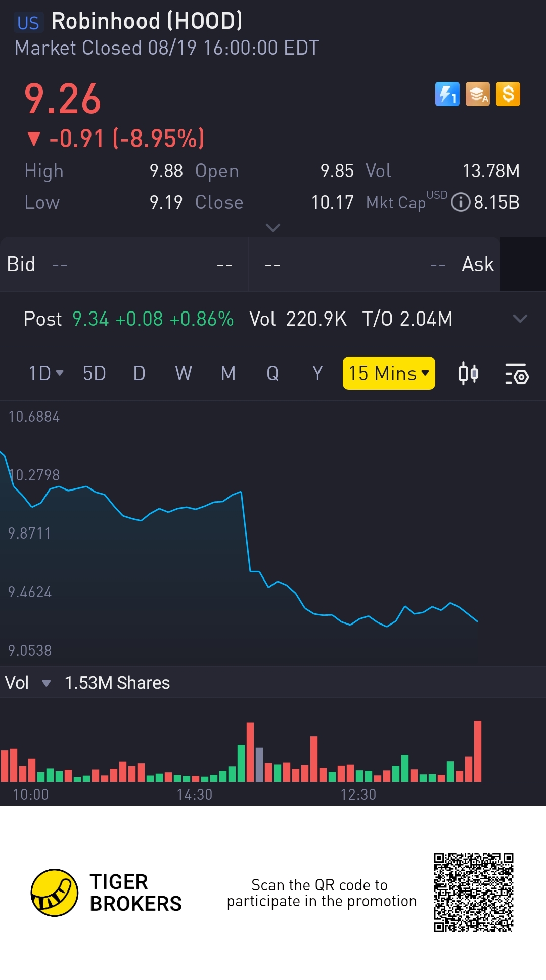Open the Tiger Brokers logo

point(55,893)
